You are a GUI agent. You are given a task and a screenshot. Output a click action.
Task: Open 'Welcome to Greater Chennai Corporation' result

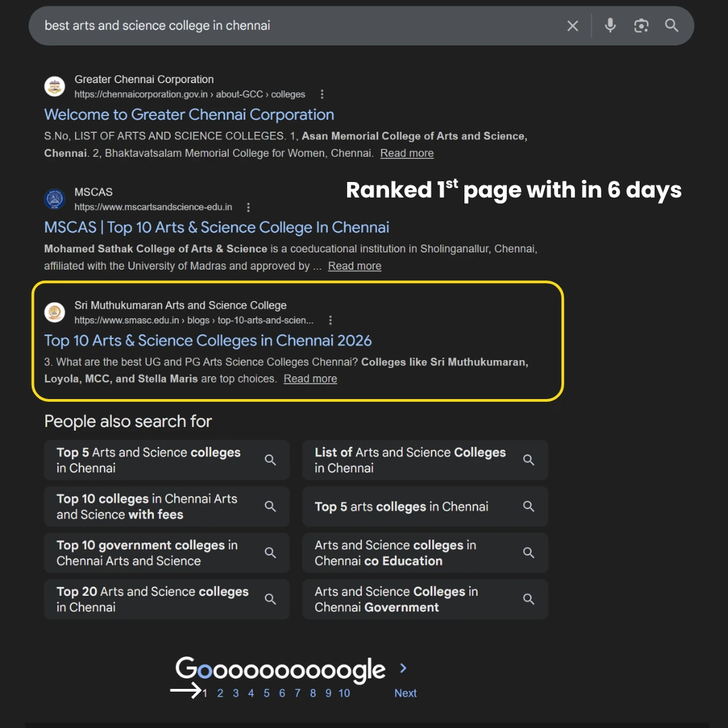tap(189, 115)
